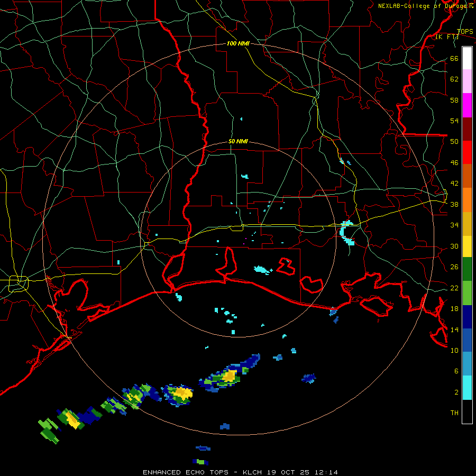This screenshot has height=476, width=476.
Task: Select the light green legend swatch
Action: [467, 293]
